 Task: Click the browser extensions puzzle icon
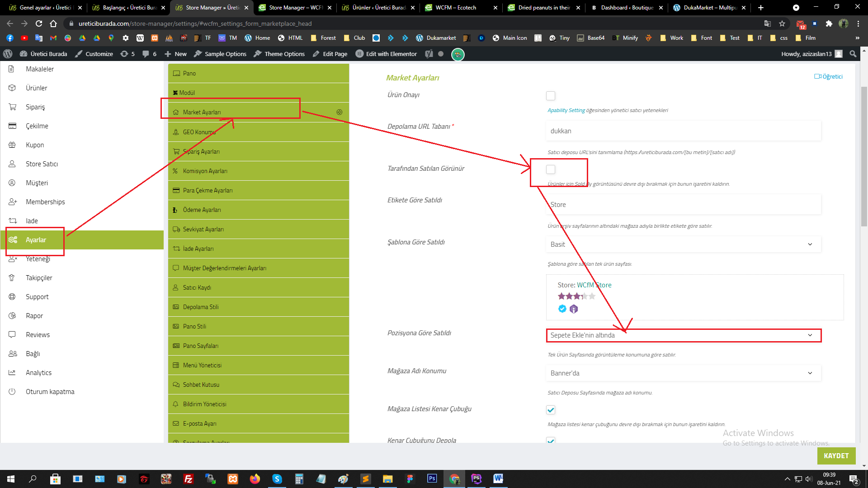click(x=829, y=23)
